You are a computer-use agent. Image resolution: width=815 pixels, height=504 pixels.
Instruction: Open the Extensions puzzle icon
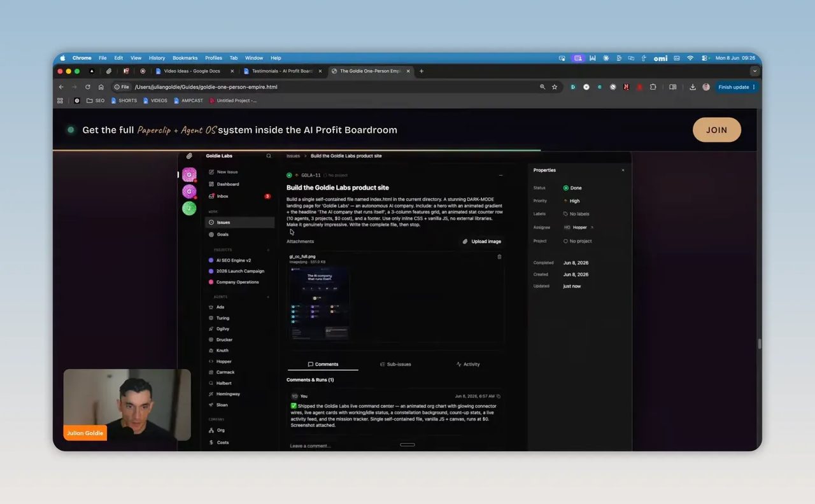(x=653, y=87)
